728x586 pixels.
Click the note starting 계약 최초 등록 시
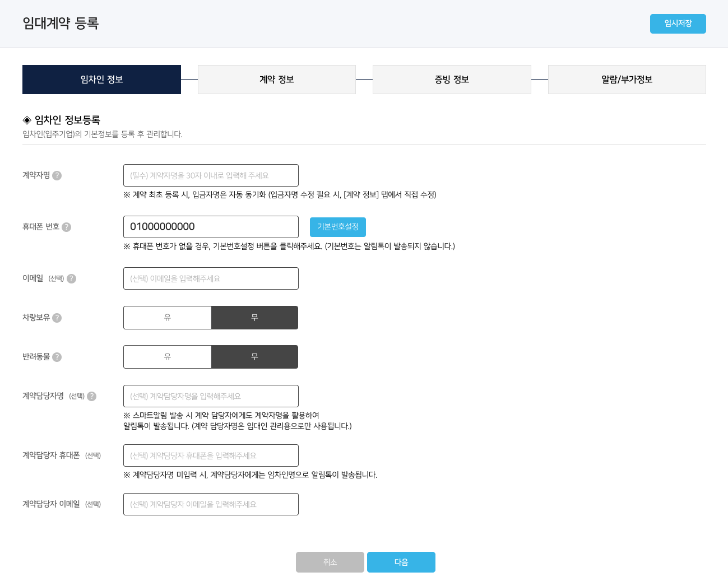coord(280,195)
